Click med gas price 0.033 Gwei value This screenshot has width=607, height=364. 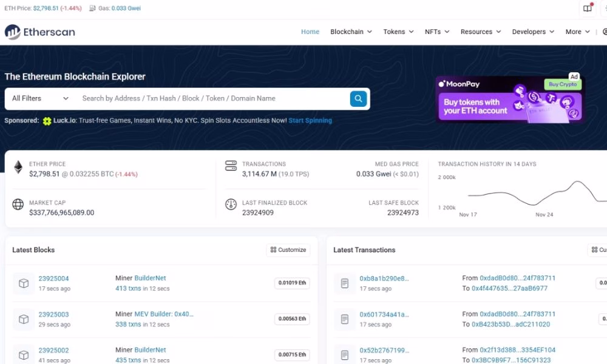click(x=373, y=174)
